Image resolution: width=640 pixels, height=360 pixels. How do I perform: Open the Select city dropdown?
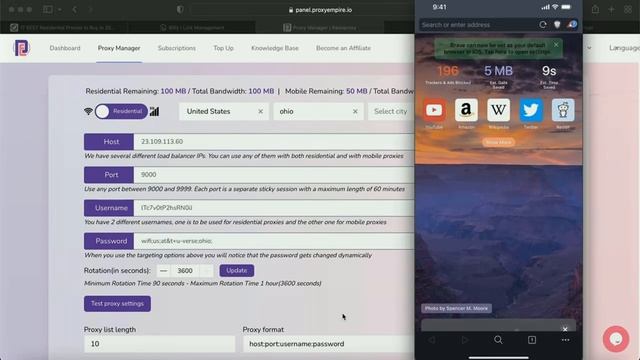[x=391, y=111]
